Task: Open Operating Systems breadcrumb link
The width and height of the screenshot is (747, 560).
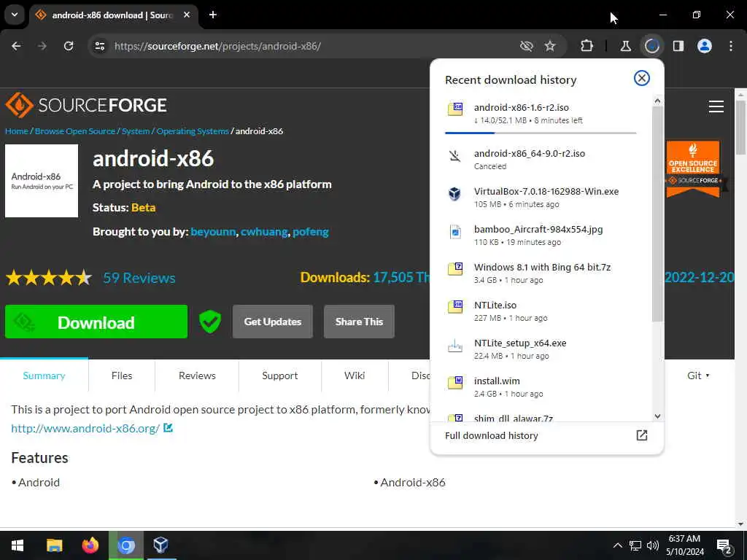Action: point(193,131)
